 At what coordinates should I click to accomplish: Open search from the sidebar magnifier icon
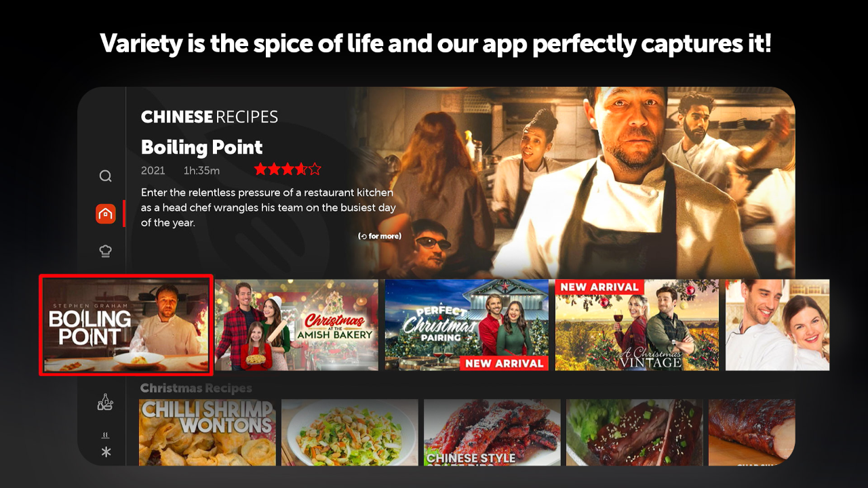(105, 176)
